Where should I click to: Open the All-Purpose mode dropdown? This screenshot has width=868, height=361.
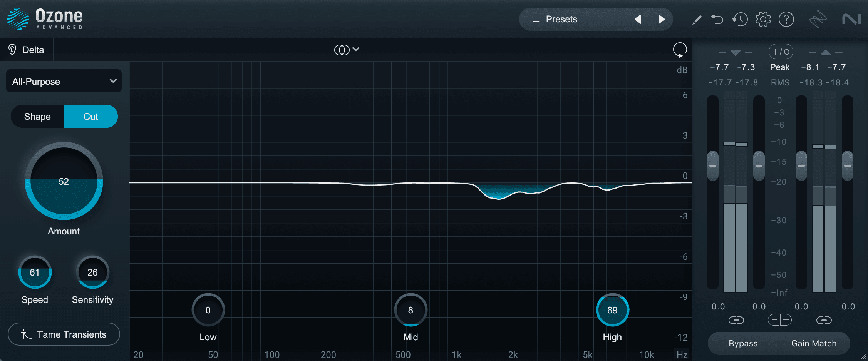64,81
